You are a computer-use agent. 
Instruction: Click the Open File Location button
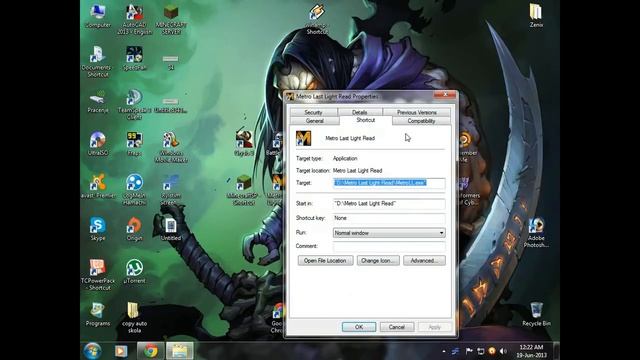point(325,260)
